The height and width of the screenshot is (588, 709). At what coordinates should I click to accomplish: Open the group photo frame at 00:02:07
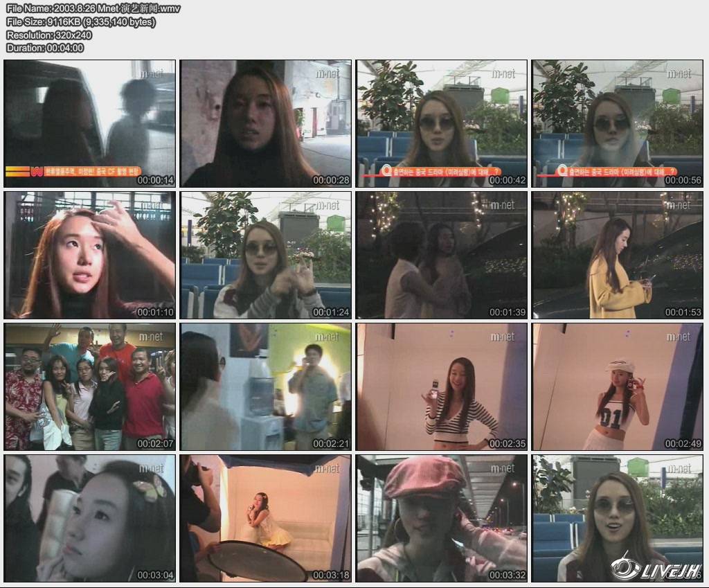pyautogui.click(x=90, y=386)
